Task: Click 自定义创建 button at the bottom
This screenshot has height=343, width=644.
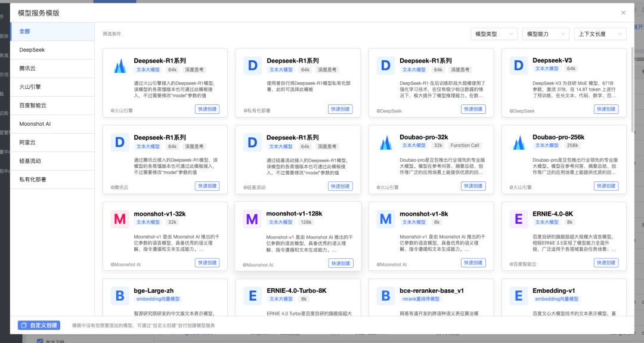Action: click(x=39, y=325)
